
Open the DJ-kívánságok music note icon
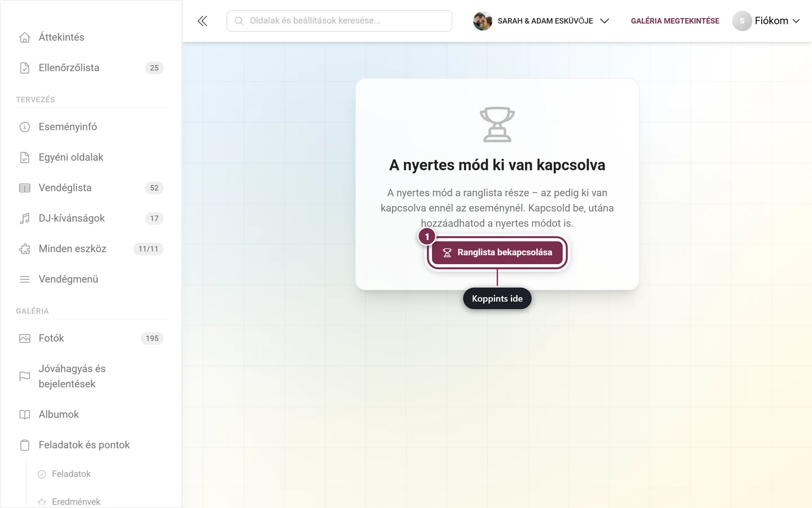click(x=25, y=218)
